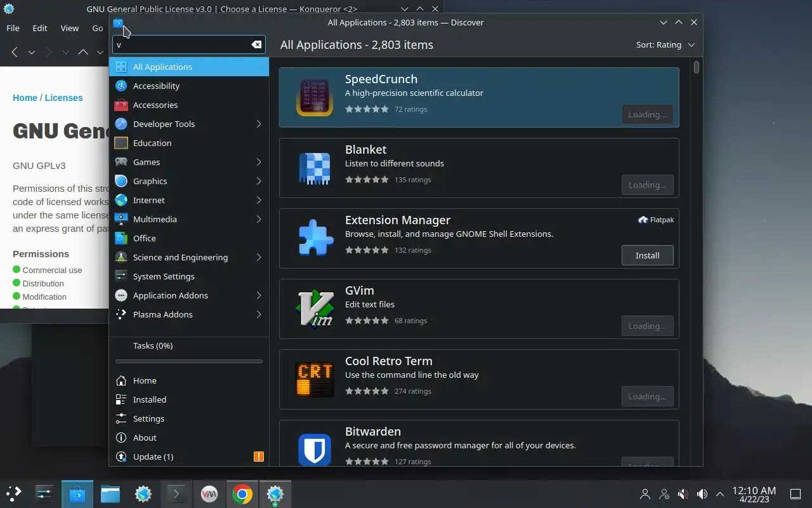The width and height of the screenshot is (812, 508).
Task: Click the Extension Manager puzzle icon
Action: click(x=315, y=238)
